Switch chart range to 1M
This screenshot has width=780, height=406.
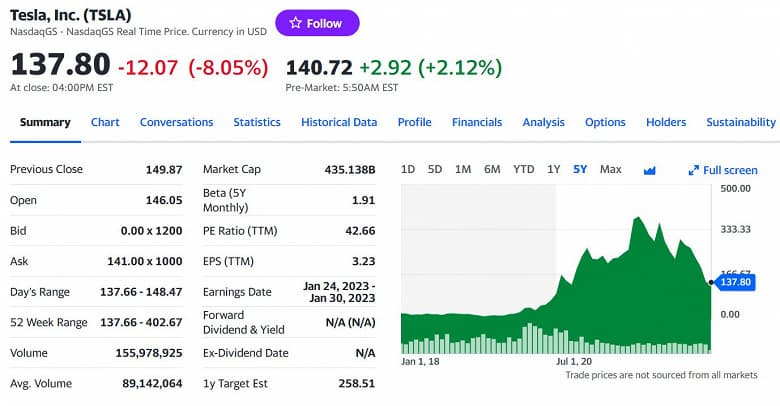[463, 169]
